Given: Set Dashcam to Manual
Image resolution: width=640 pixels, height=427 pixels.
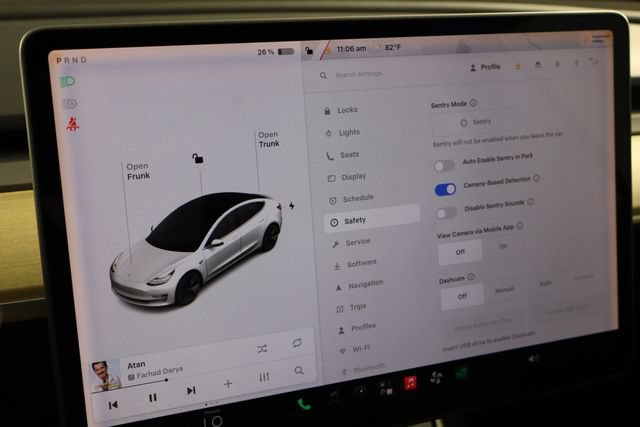Looking at the screenshot, I should click(x=504, y=290).
